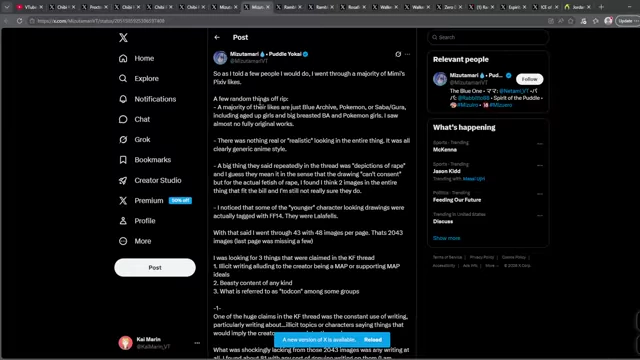The height and width of the screenshot is (360, 640).
Task: Open the McKenna trending topic
Action: pyautogui.click(x=445, y=149)
